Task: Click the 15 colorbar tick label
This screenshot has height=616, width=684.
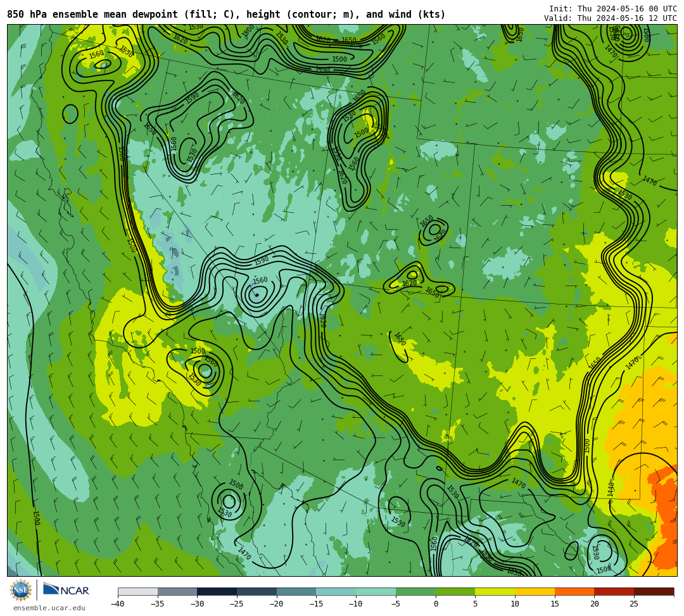Action: click(555, 604)
